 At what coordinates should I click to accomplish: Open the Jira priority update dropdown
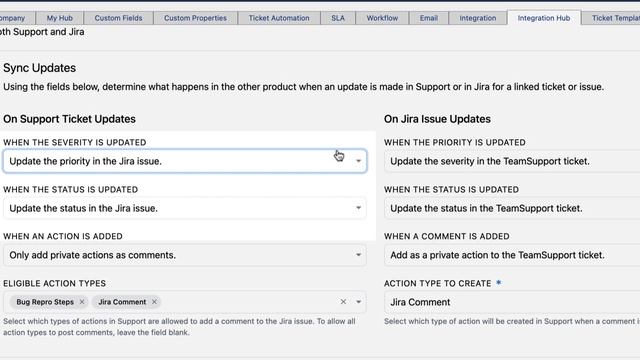512,161
